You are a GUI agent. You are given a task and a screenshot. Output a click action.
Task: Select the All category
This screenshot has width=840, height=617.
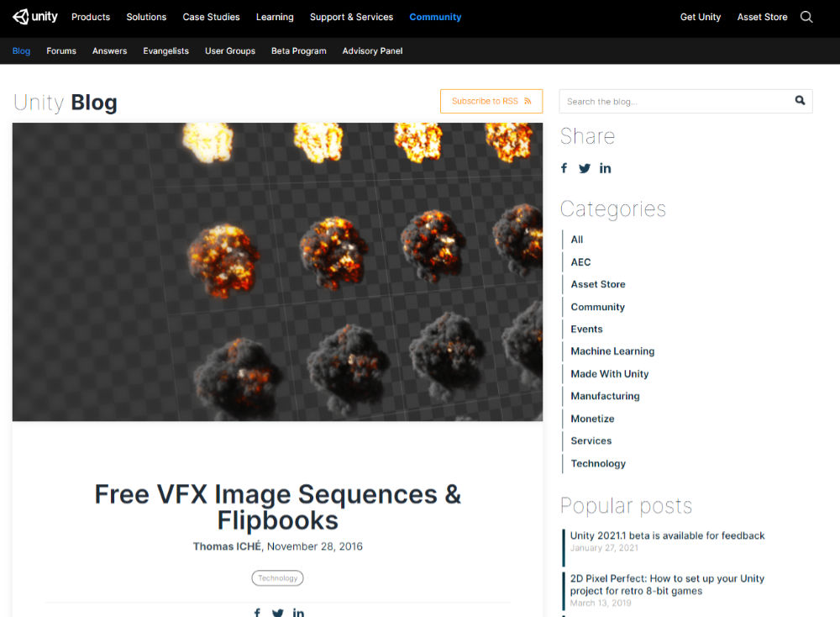[x=576, y=240]
